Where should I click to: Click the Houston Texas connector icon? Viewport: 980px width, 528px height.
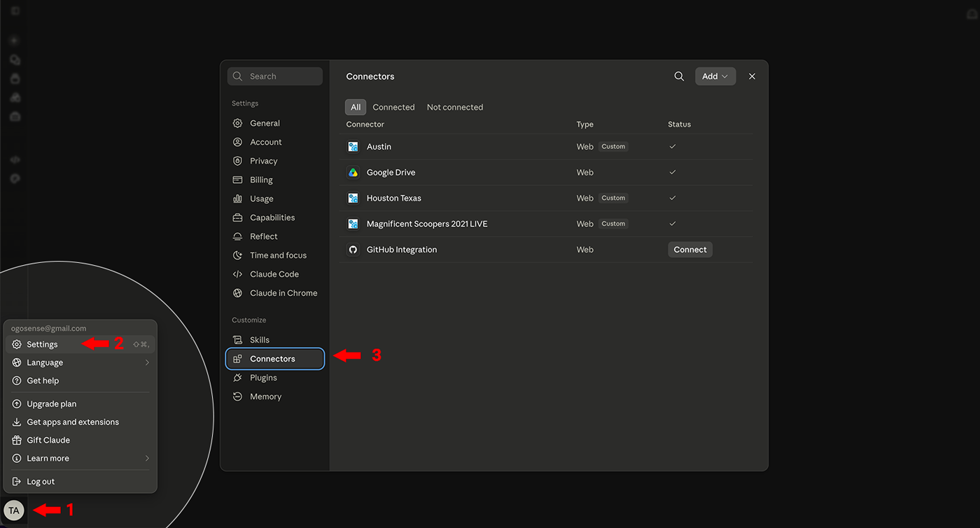pyautogui.click(x=353, y=199)
